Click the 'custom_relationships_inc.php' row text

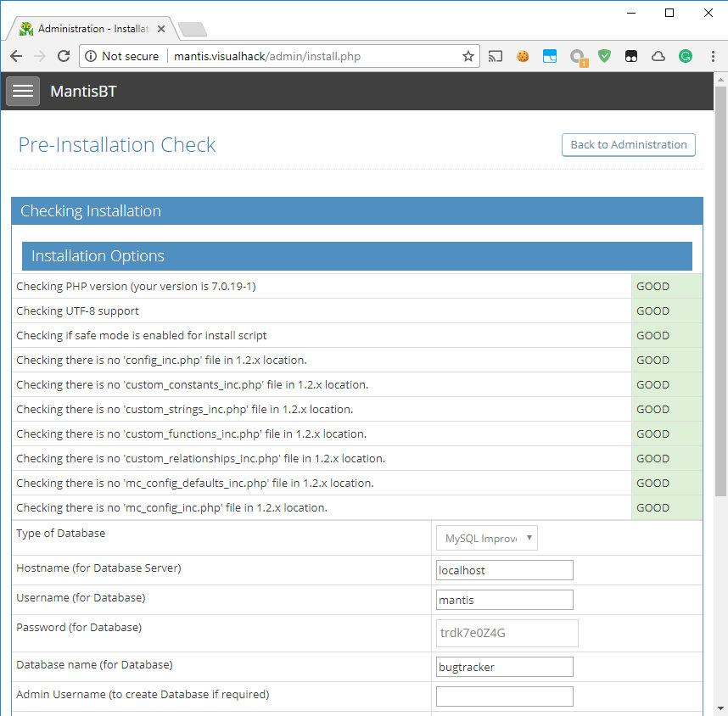(200, 458)
